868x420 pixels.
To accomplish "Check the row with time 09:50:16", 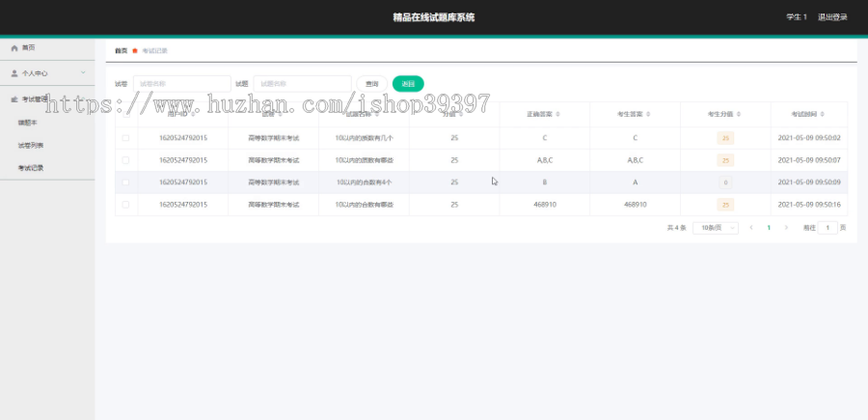I will [x=125, y=205].
